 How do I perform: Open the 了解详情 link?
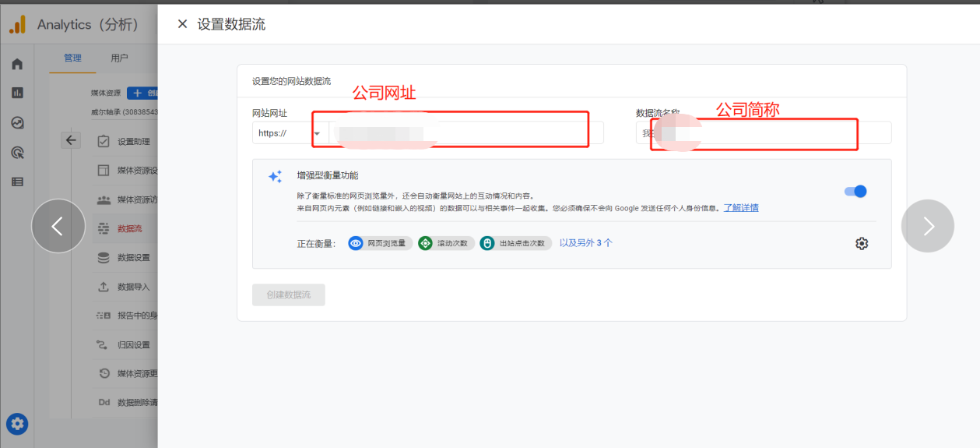pos(741,208)
